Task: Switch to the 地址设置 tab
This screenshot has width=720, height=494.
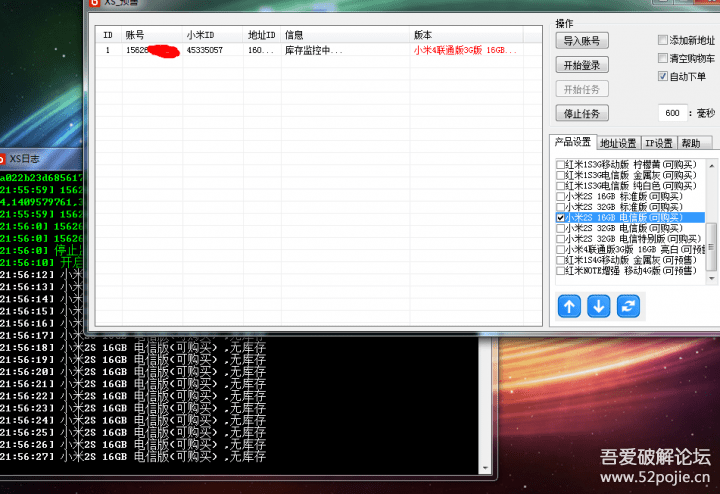Action: [x=618, y=143]
